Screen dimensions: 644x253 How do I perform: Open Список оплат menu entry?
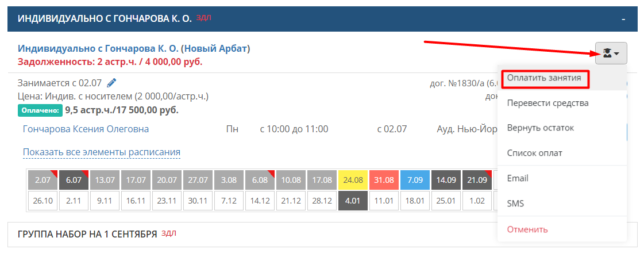pyautogui.click(x=534, y=153)
